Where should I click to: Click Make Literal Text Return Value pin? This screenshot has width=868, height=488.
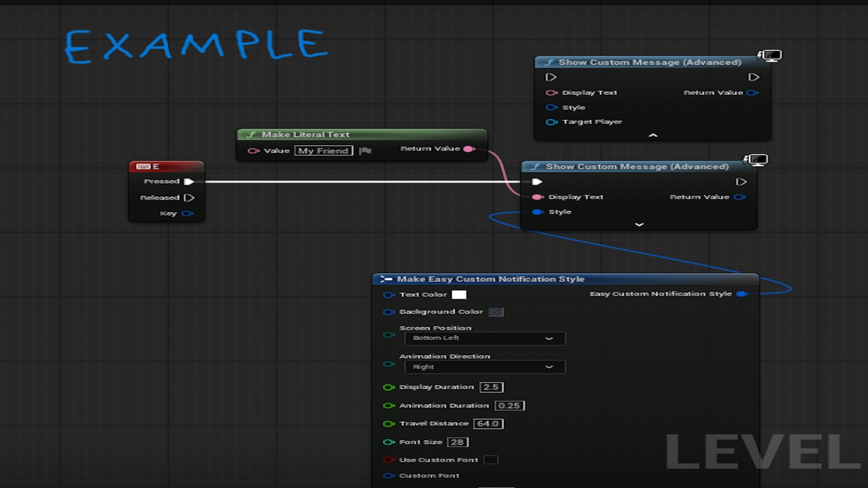point(468,149)
